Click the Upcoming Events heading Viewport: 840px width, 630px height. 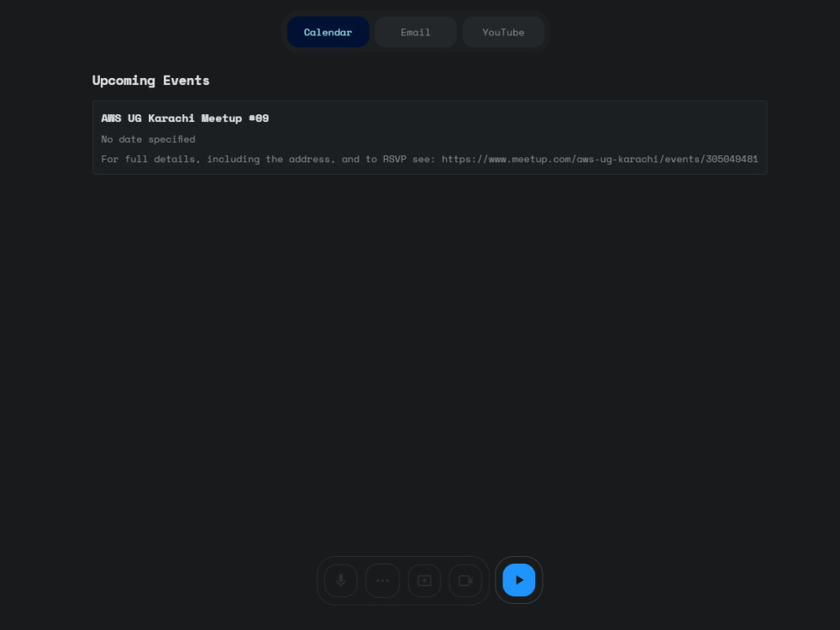click(151, 81)
